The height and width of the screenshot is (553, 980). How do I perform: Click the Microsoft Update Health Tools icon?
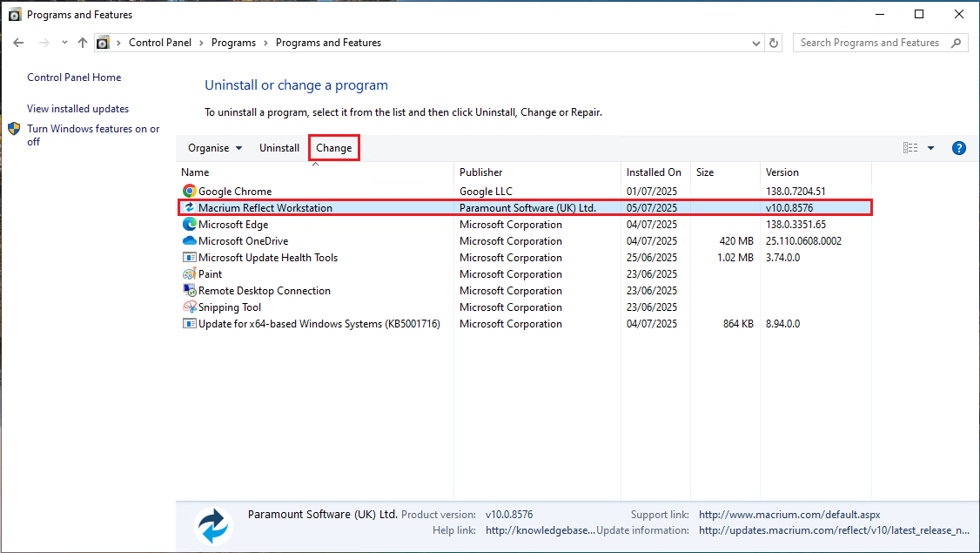(x=190, y=257)
